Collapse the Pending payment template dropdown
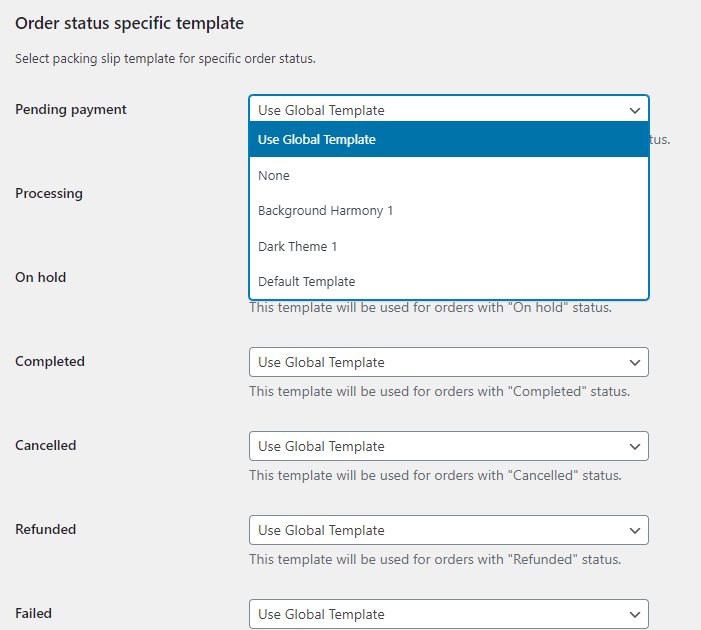Screen dimensions: 701x630 [x=448, y=110]
